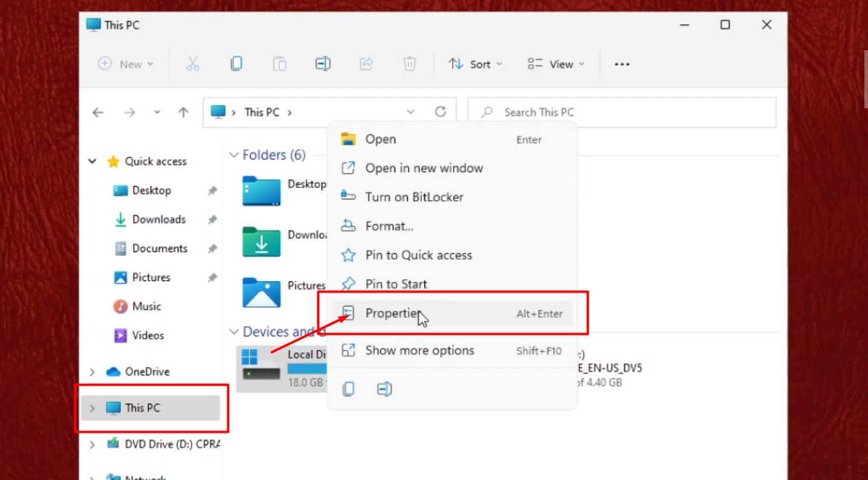The image size is (868, 480).
Task: Go forward with the right arrow
Action: pyautogui.click(x=129, y=112)
